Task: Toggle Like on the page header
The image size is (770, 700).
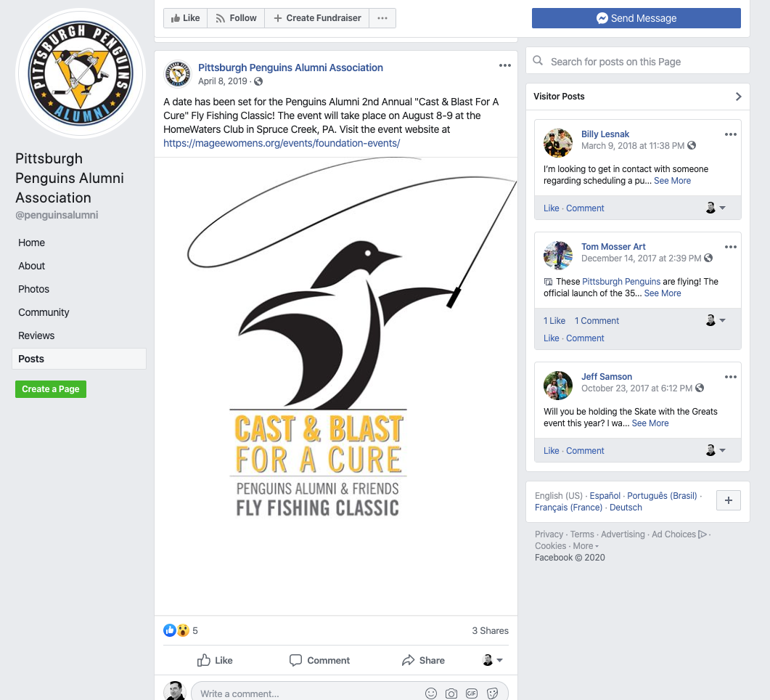Action: 185,18
